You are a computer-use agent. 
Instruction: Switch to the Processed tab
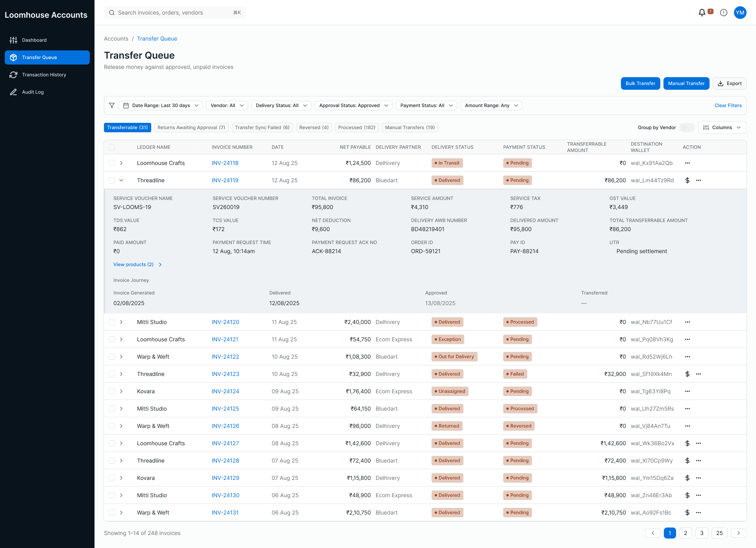click(x=357, y=128)
